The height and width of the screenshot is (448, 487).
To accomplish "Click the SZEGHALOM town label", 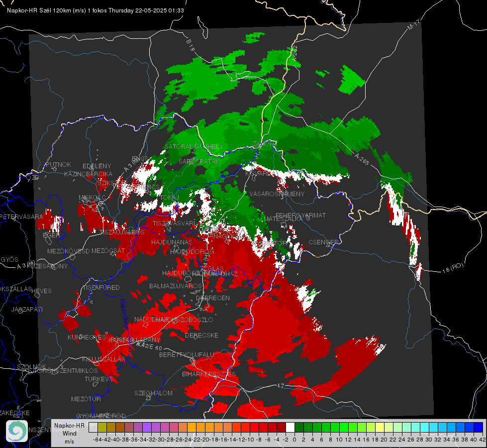I will (153, 393).
